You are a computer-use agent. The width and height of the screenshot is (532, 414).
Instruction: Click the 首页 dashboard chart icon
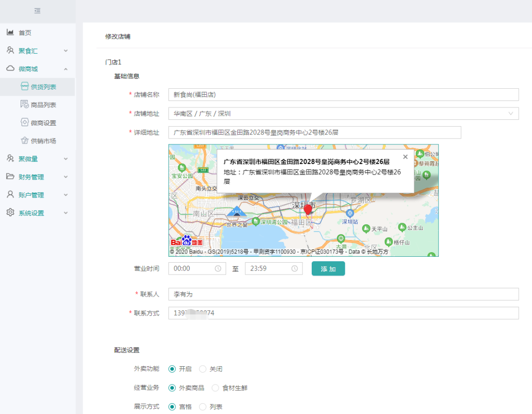pos(10,33)
